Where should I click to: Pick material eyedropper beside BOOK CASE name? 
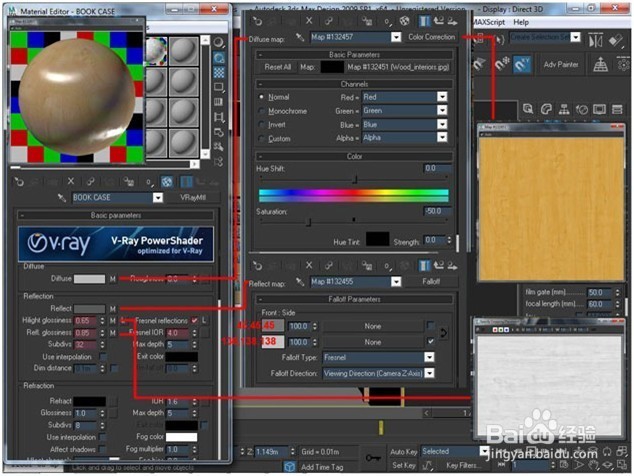pyautogui.click(x=62, y=198)
